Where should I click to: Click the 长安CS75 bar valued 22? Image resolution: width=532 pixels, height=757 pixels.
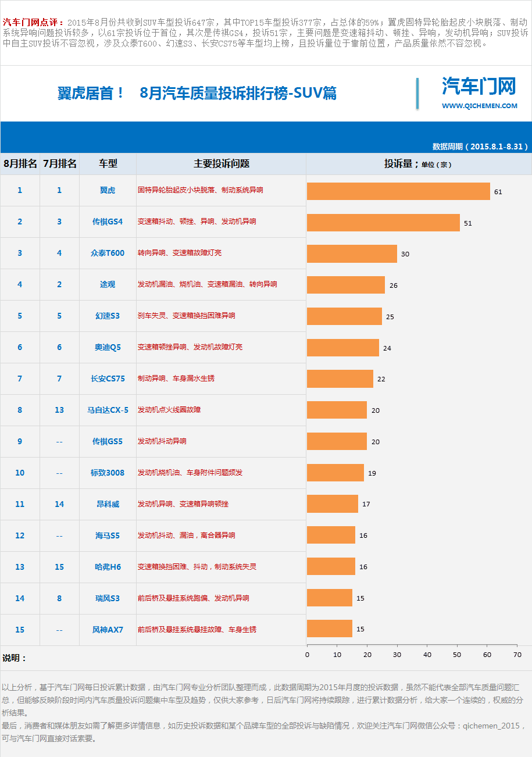340,380
